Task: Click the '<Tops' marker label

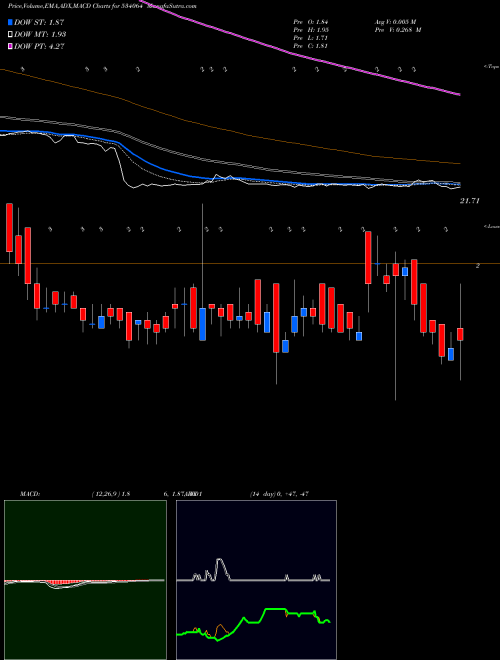Action: tap(491, 67)
